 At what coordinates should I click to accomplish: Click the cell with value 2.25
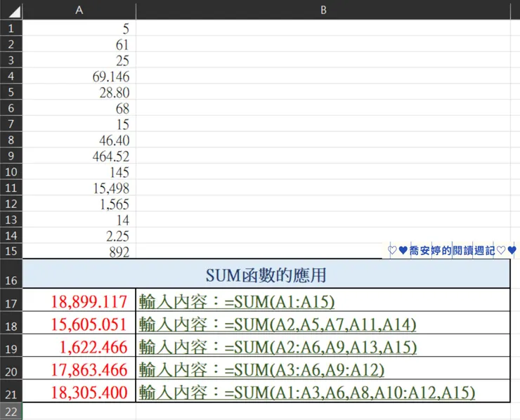79,235
